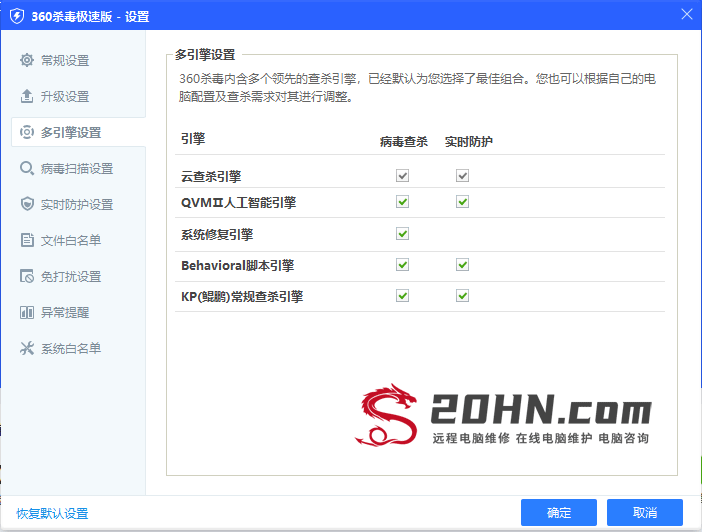Click the document icon for 文件白名单
The height and width of the screenshot is (532, 702).
click(27, 240)
